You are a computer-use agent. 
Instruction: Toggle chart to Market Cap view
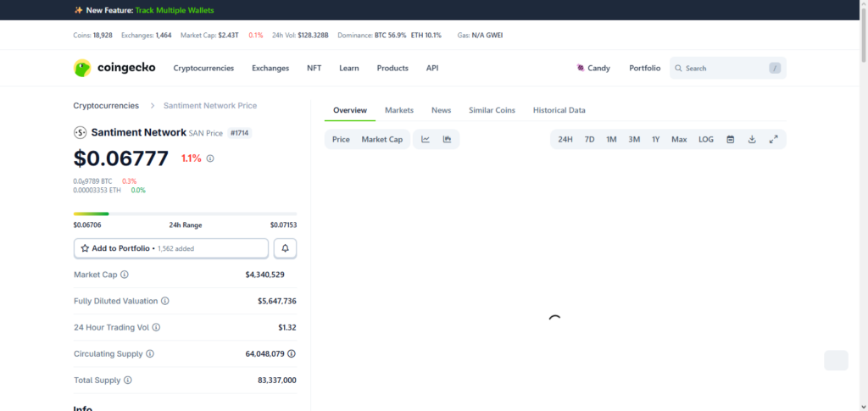(x=381, y=139)
